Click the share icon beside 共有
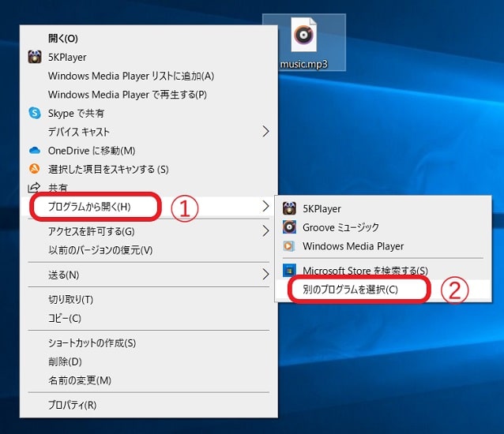 [34, 188]
